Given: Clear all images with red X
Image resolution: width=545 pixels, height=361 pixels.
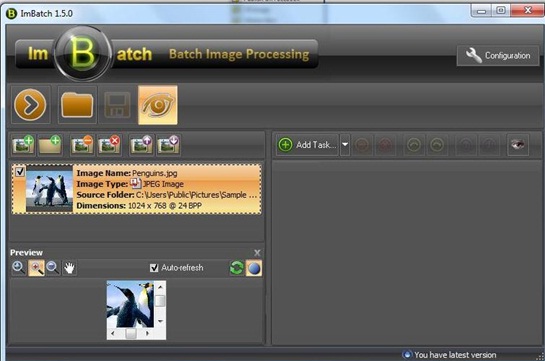Looking at the screenshot, I should click(x=109, y=145).
